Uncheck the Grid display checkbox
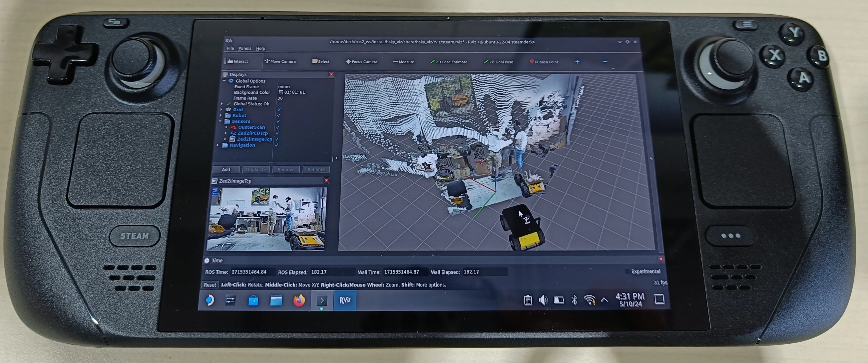Image resolution: width=868 pixels, height=363 pixels. [x=279, y=110]
